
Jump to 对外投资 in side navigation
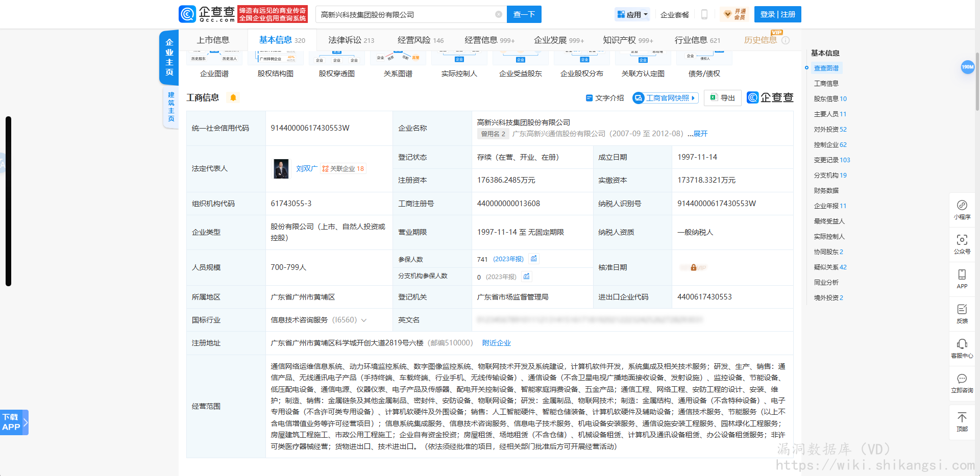830,130
